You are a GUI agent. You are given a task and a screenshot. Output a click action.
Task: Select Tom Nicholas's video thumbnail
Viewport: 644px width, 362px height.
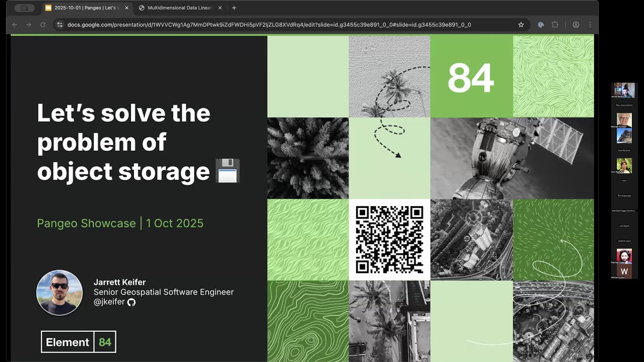tap(624, 166)
